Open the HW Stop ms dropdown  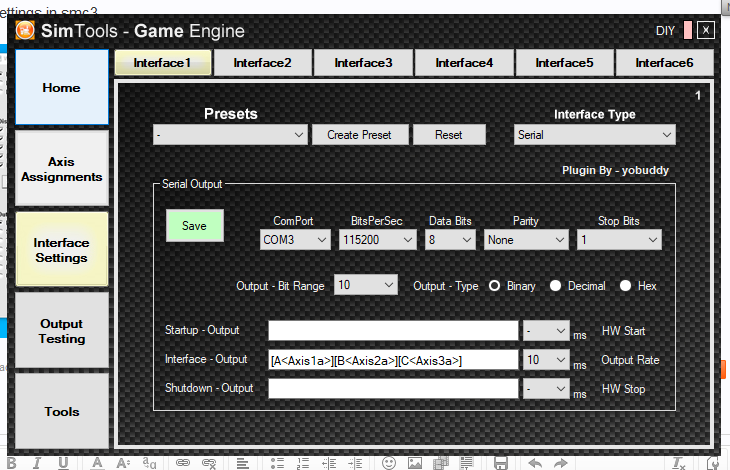click(x=546, y=389)
